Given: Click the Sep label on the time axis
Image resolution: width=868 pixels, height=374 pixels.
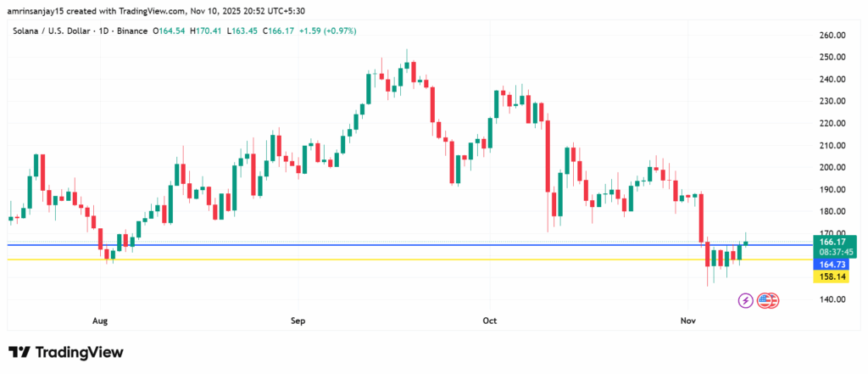Looking at the screenshot, I should [298, 321].
